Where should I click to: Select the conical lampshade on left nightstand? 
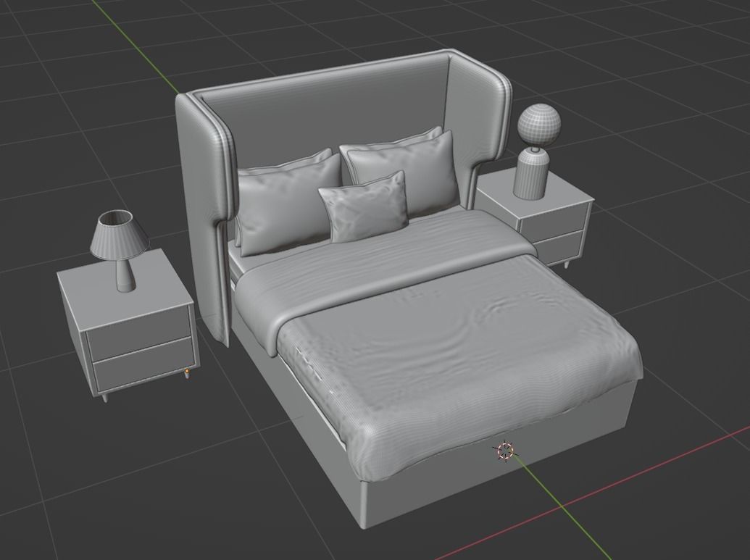coord(119,235)
